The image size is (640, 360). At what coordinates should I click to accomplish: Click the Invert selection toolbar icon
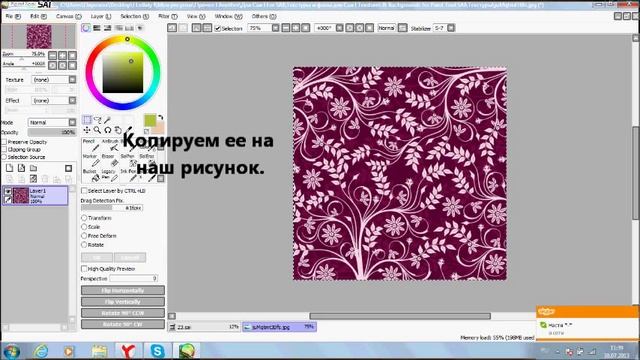point(207,28)
